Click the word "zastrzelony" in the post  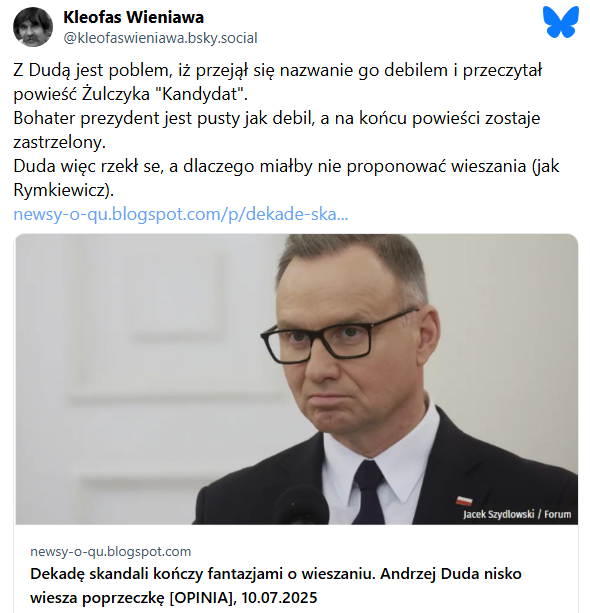point(59,142)
